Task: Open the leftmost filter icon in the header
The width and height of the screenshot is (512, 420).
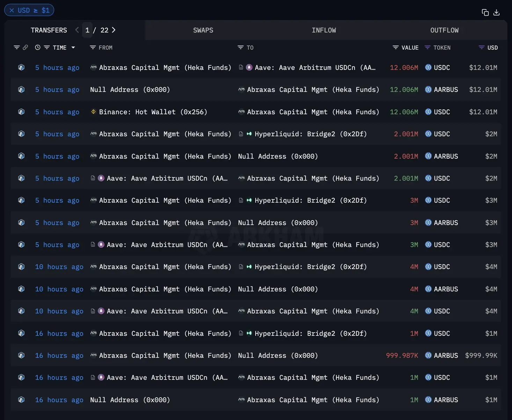Action: tap(16, 48)
